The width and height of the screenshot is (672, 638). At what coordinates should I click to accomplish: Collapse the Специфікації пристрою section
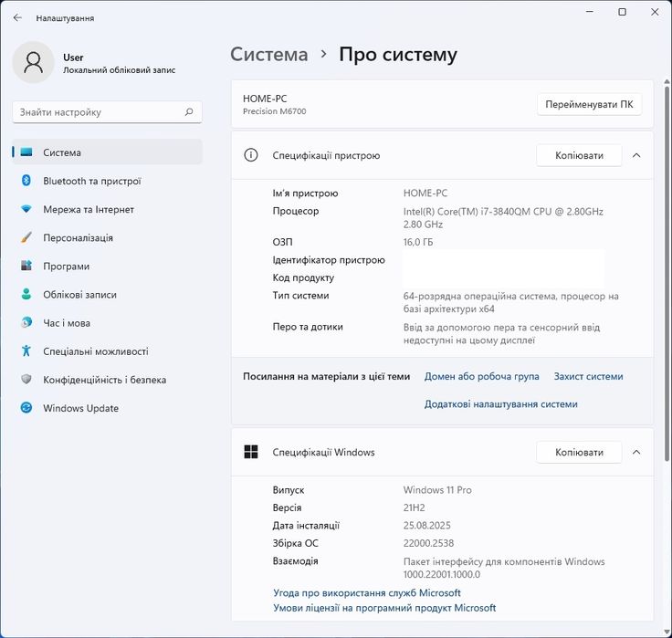(x=636, y=155)
